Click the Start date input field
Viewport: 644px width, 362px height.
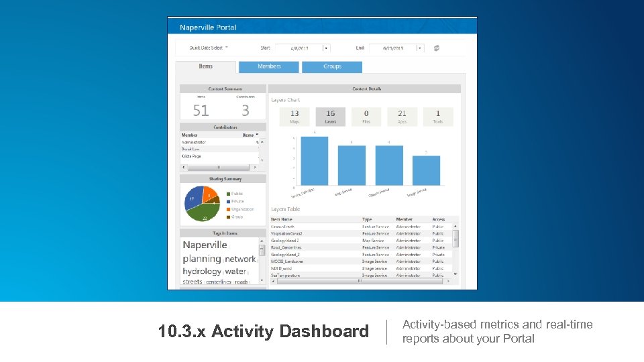tap(299, 48)
